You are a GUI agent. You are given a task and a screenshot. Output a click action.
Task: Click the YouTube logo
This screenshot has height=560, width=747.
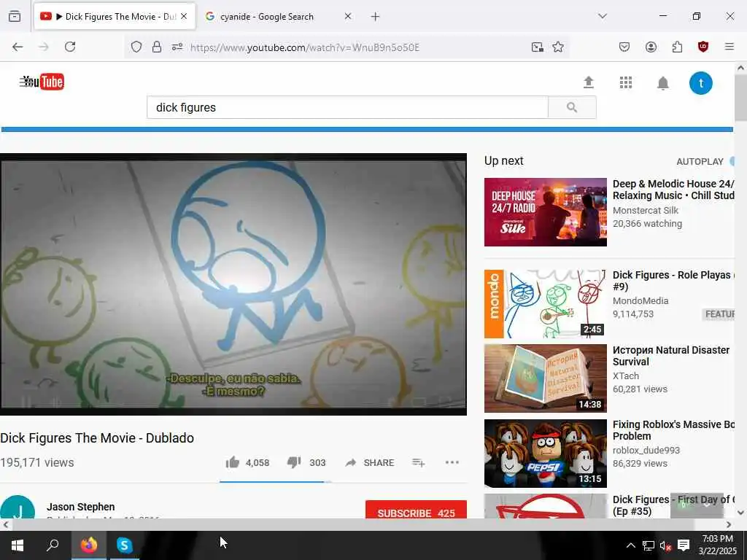tap(42, 82)
